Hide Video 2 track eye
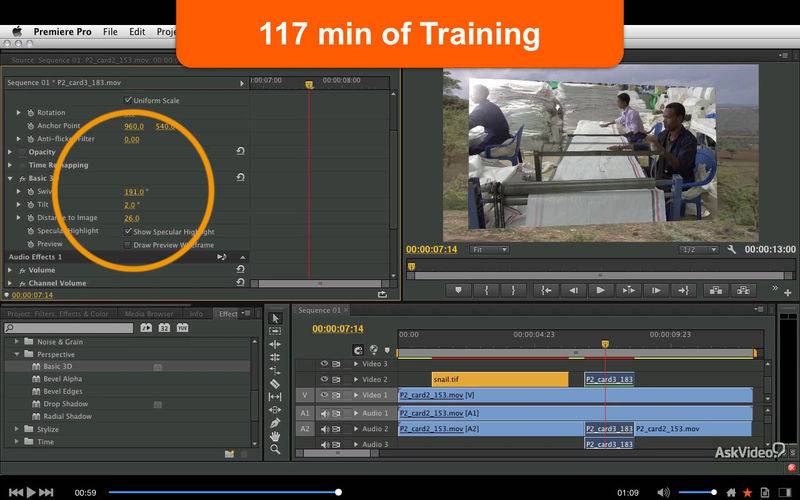 324,379
